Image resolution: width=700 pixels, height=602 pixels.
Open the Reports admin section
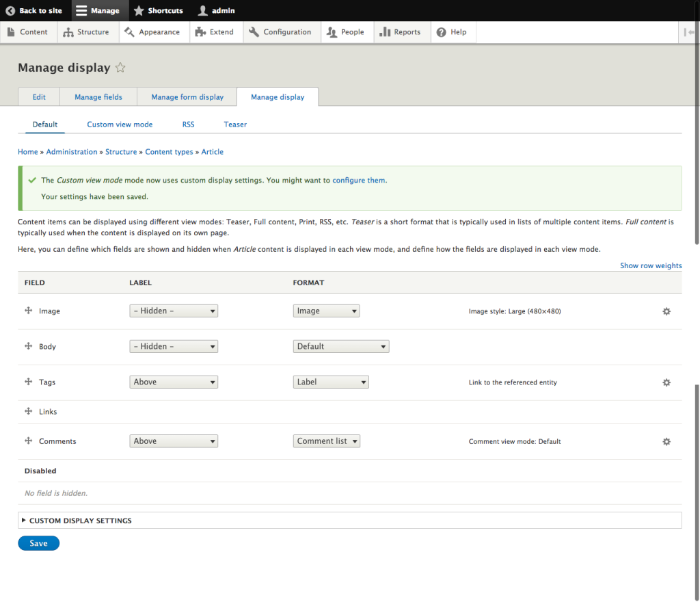[x=401, y=32]
